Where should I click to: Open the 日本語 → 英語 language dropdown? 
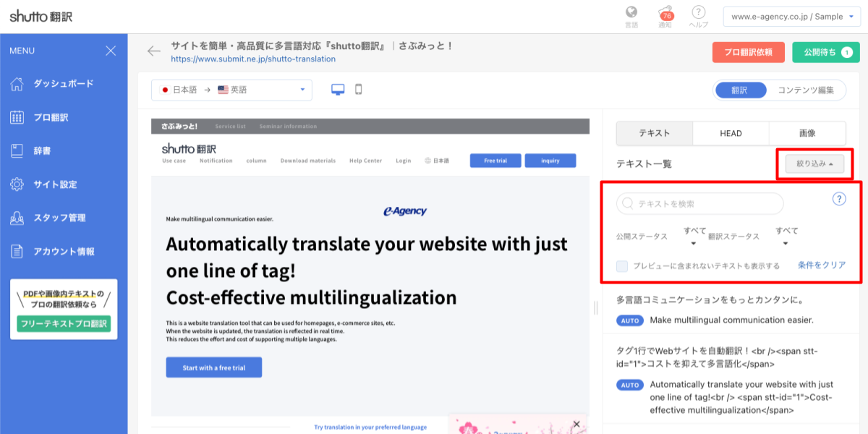tap(232, 90)
